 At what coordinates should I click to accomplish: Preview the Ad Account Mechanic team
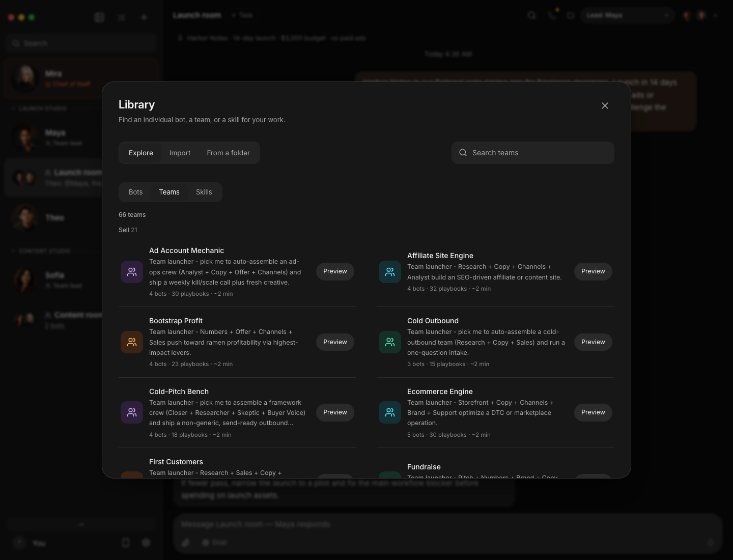pyautogui.click(x=335, y=271)
